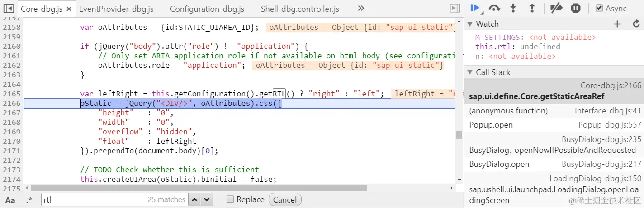Step into next function call
644x208 pixels.
[513, 8]
